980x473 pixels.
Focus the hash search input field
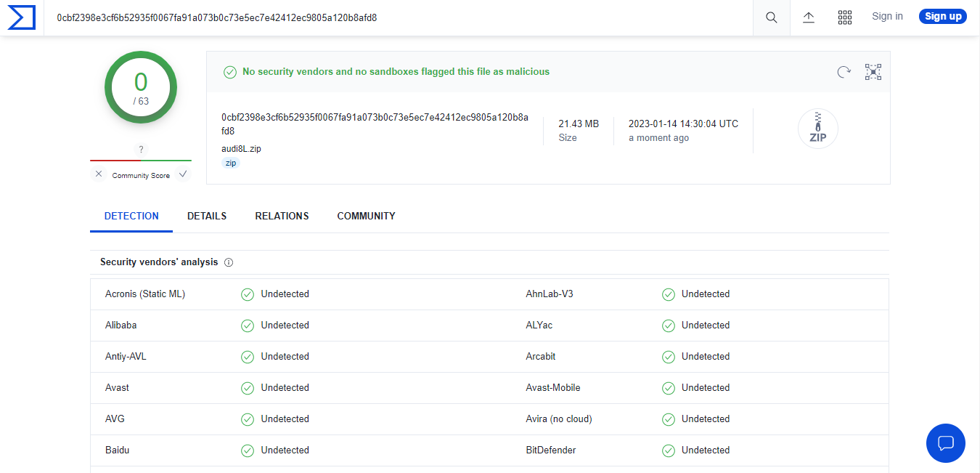click(x=399, y=17)
